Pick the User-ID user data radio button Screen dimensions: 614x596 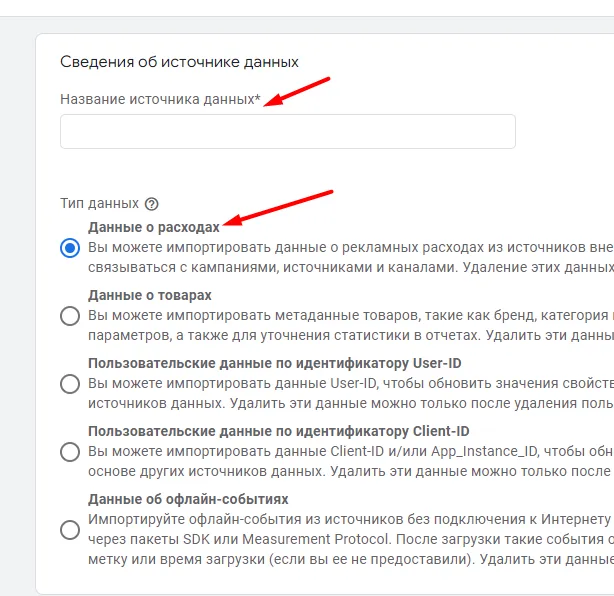[x=70, y=384]
